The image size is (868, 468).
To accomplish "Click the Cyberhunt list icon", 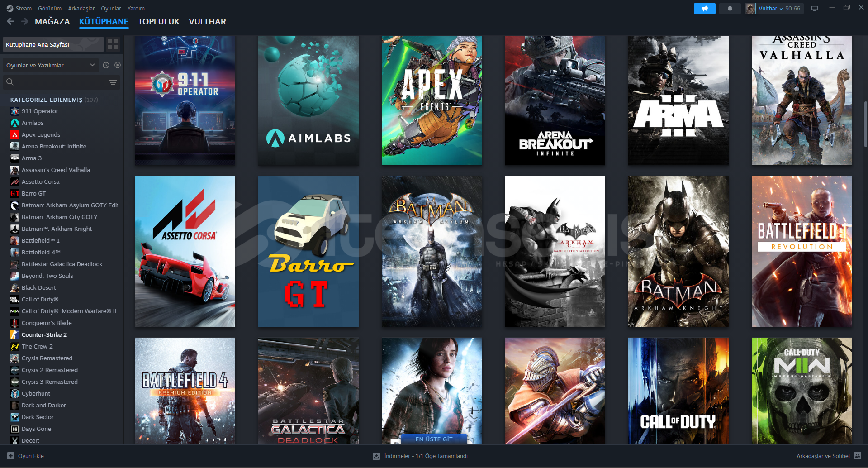I will coord(15,394).
